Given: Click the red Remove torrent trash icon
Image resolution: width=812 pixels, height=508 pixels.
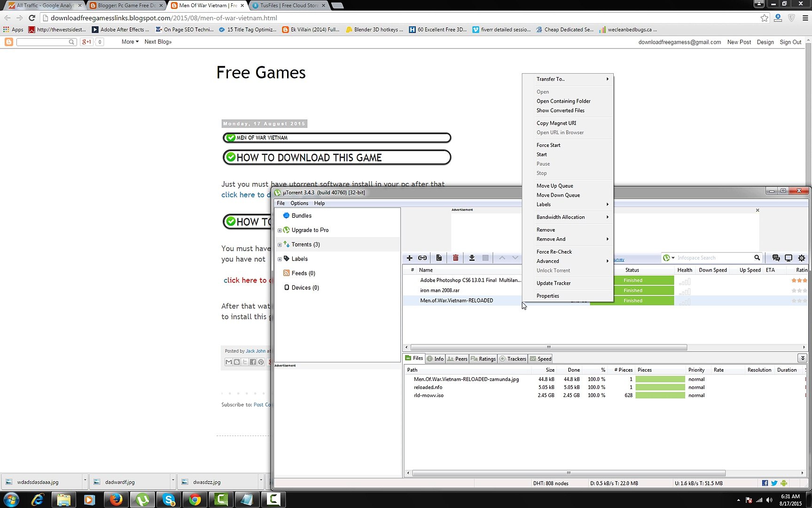Looking at the screenshot, I should coord(455,258).
